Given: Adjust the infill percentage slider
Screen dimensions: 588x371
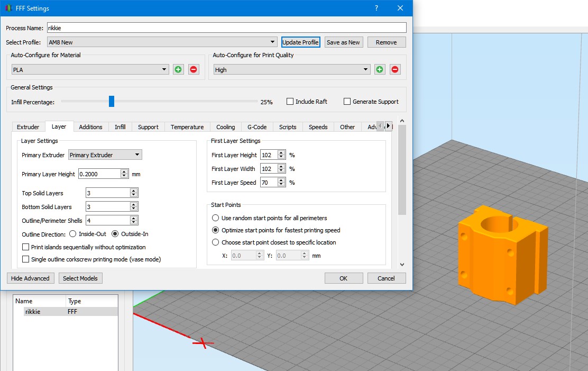Looking at the screenshot, I should point(111,101).
